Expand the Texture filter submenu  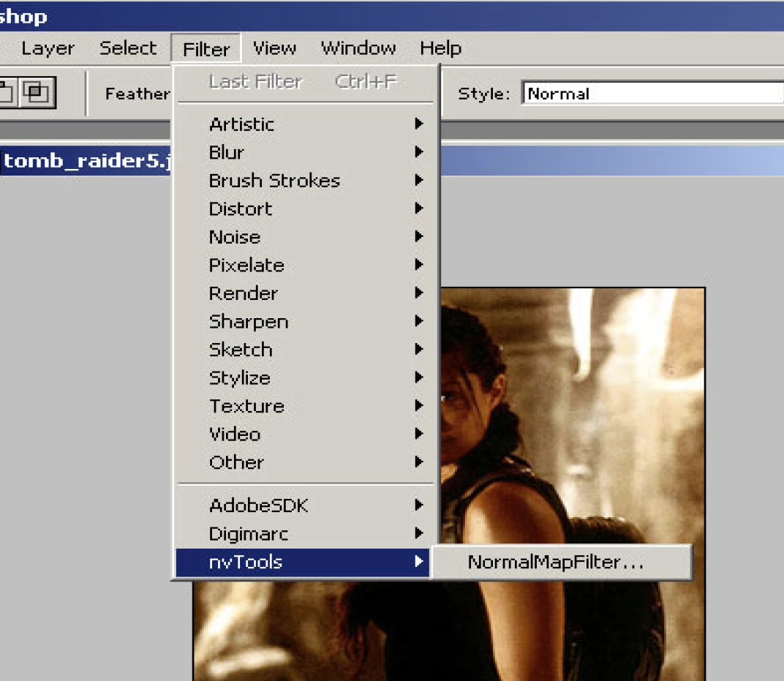(303, 406)
